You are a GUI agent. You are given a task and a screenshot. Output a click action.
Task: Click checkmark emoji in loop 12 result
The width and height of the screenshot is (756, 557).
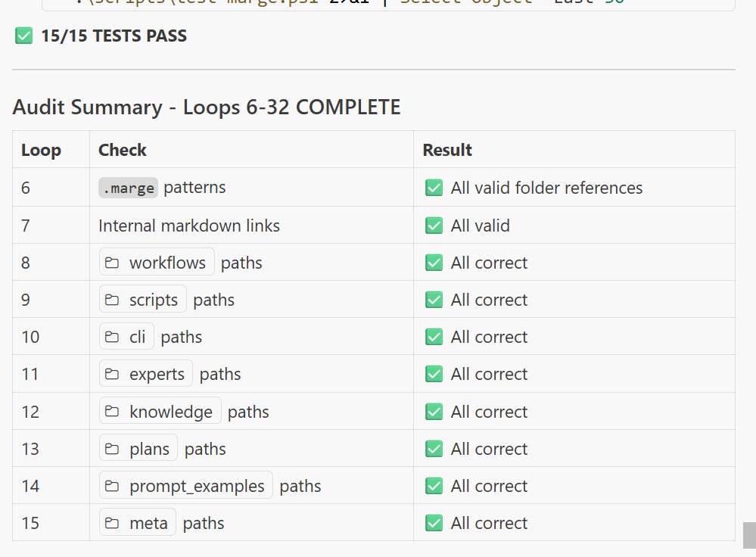point(434,412)
